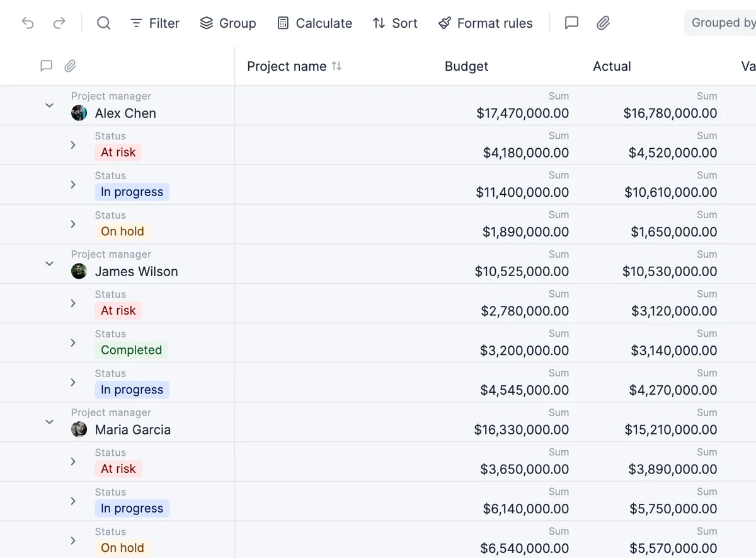
Task: Open the toolbar comments bubble icon
Action: [571, 23]
